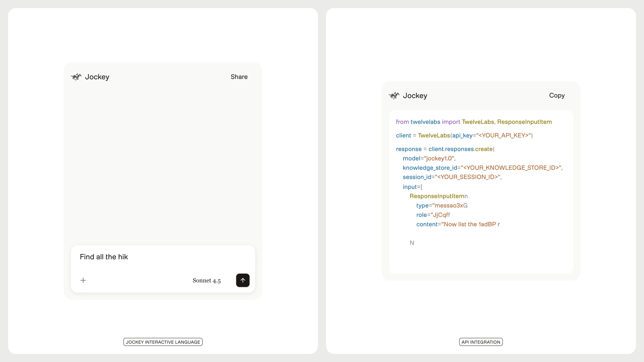644x362 pixels.
Task: Click the Jockey horse logo in code panel
Action: (394, 96)
